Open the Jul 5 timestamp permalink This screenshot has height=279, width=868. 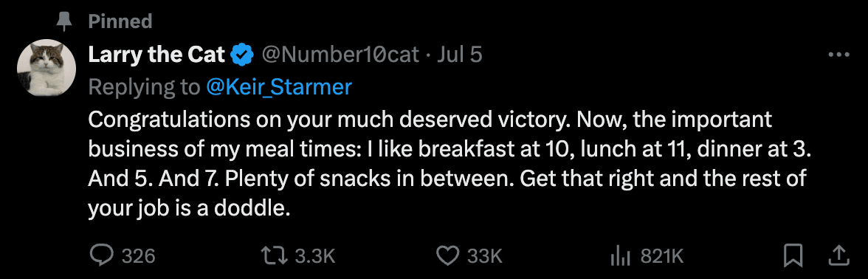pyautogui.click(x=459, y=55)
